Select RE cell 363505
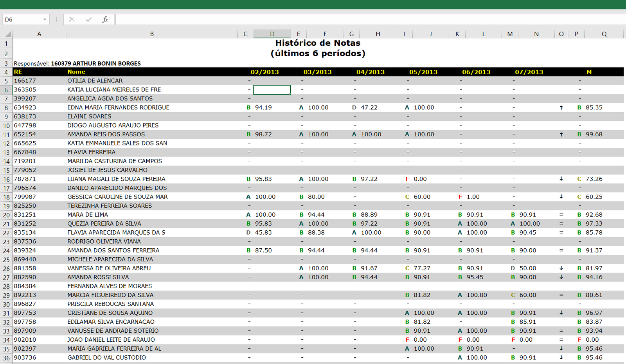This screenshot has width=626, height=364. click(x=25, y=90)
